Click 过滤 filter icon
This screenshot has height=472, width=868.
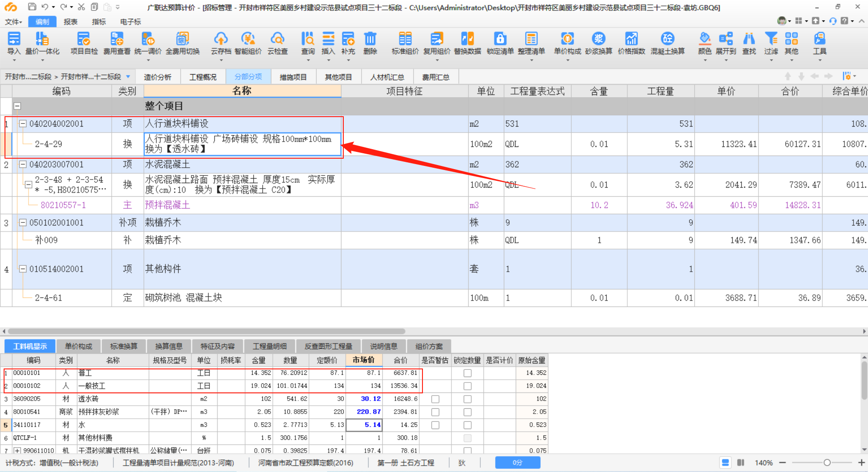coord(771,43)
